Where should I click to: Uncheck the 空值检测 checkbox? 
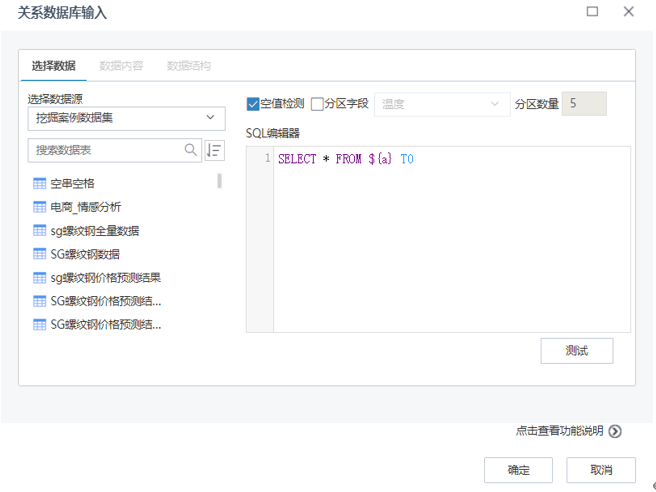[x=253, y=104]
